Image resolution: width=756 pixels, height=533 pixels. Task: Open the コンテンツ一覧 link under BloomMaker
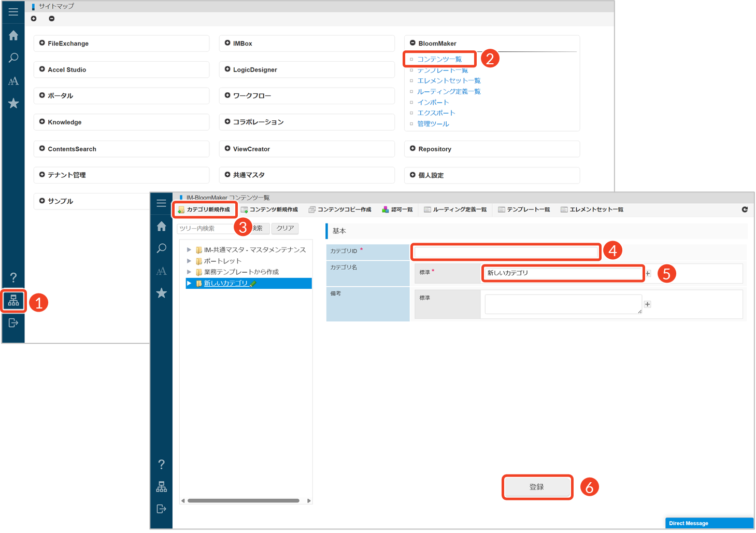(x=439, y=59)
